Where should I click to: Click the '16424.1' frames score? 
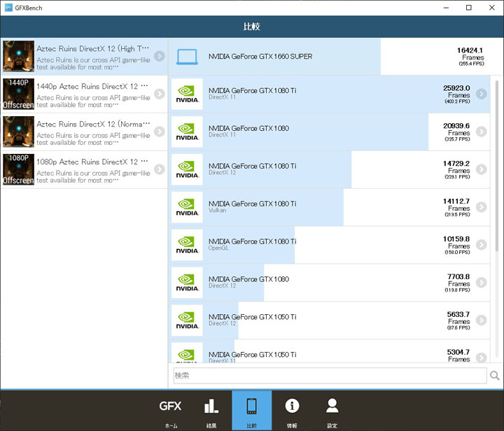[x=470, y=50]
